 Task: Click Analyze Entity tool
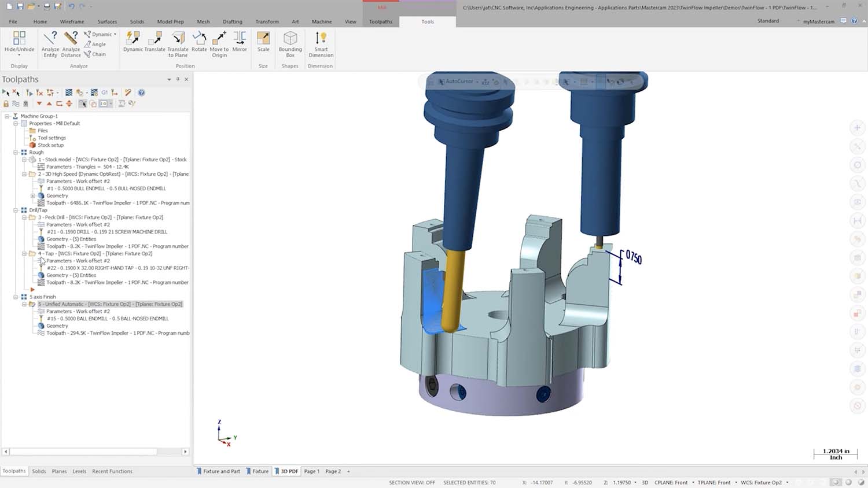(x=50, y=45)
